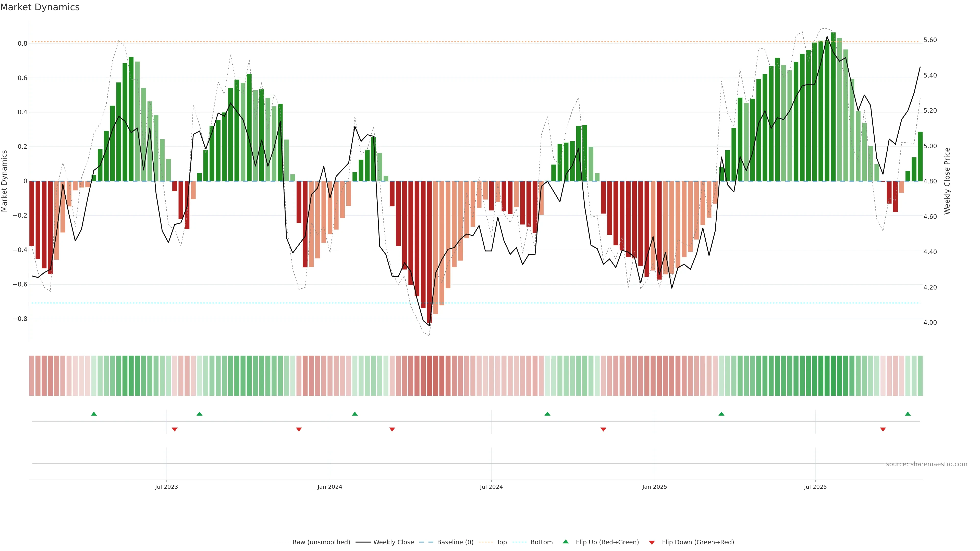Toggle Weekly Close series in legend
The width and height of the screenshot is (980, 551).
(x=393, y=542)
